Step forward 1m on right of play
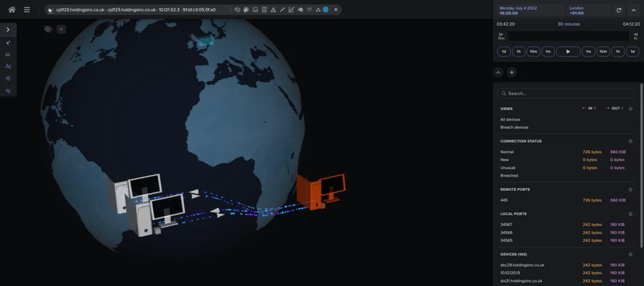 [x=589, y=51]
